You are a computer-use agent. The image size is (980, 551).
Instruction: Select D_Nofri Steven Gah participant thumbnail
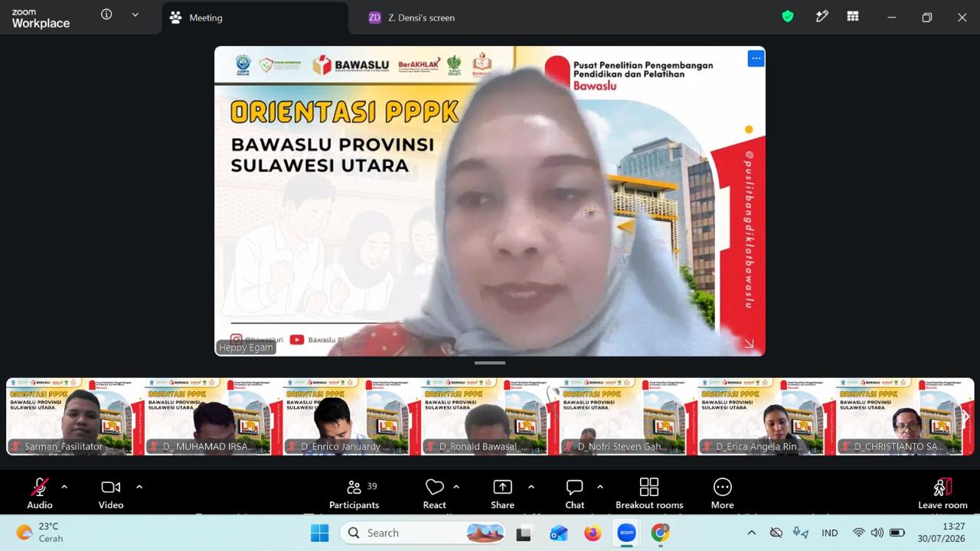(x=628, y=416)
